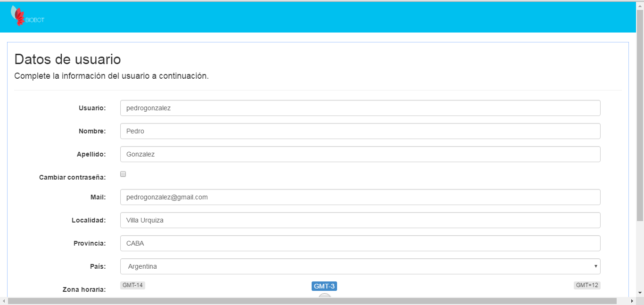Click the scroll down arrow of vertical scrollbar
Viewport: 644px width, 305px height.
(x=640, y=293)
